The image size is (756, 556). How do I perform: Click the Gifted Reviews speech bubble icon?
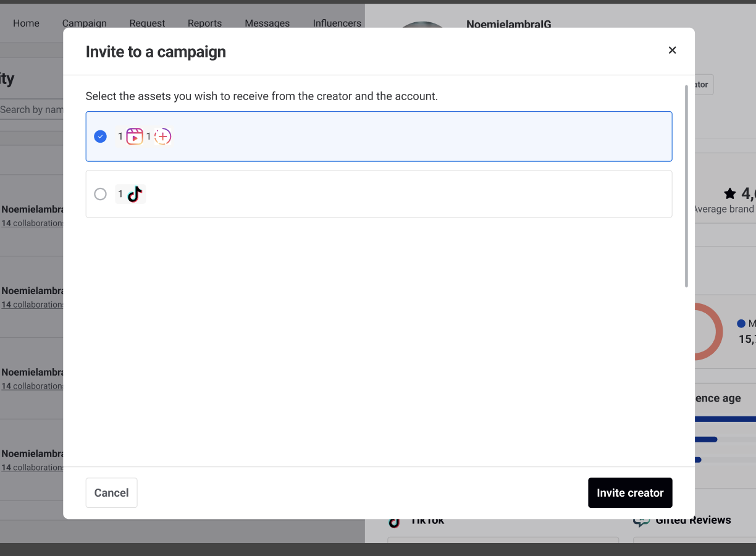642,520
